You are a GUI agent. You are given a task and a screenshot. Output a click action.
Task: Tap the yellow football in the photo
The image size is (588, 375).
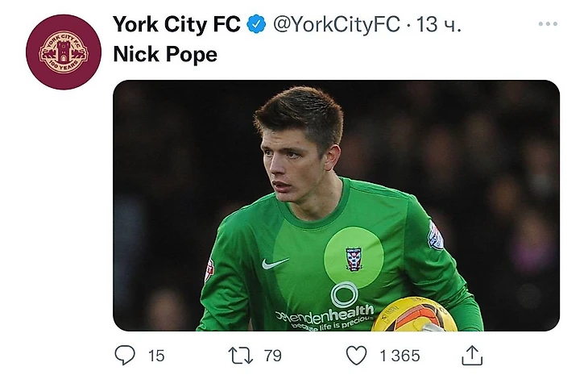[414, 315]
